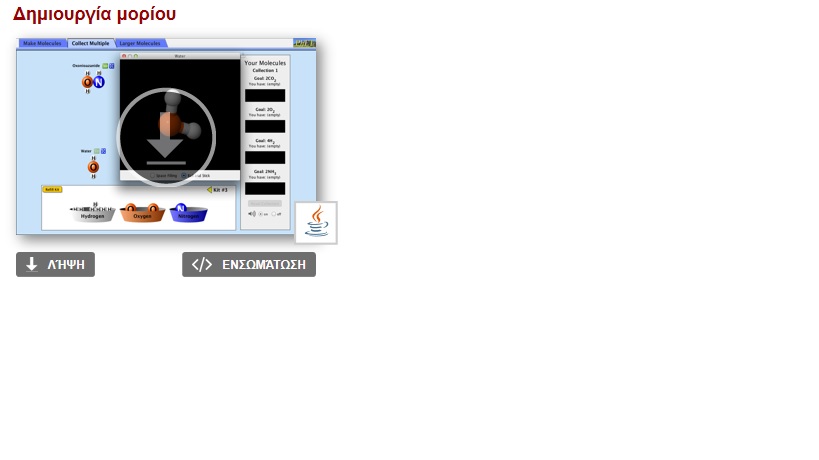Click the orange Oxygen bucket
The image size is (819, 460).
coord(141,213)
